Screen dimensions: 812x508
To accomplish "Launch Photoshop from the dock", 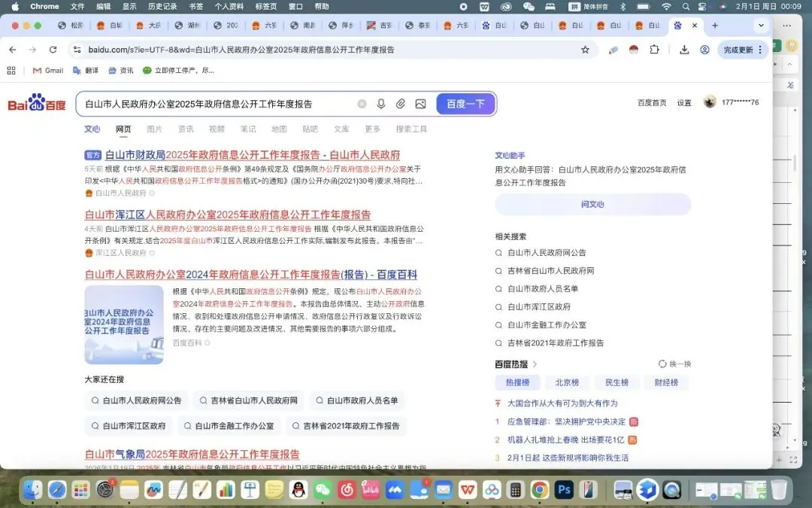I will click(x=563, y=489).
